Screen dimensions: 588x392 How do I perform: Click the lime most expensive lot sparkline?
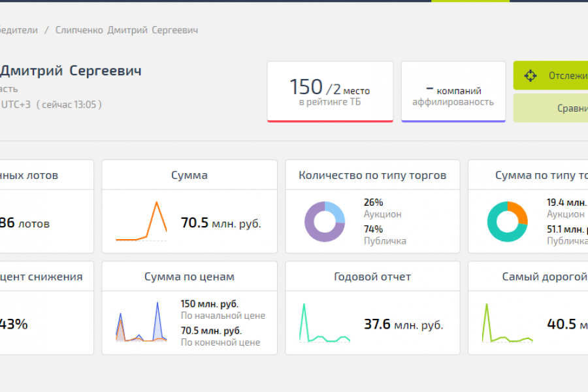[x=508, y=323]
